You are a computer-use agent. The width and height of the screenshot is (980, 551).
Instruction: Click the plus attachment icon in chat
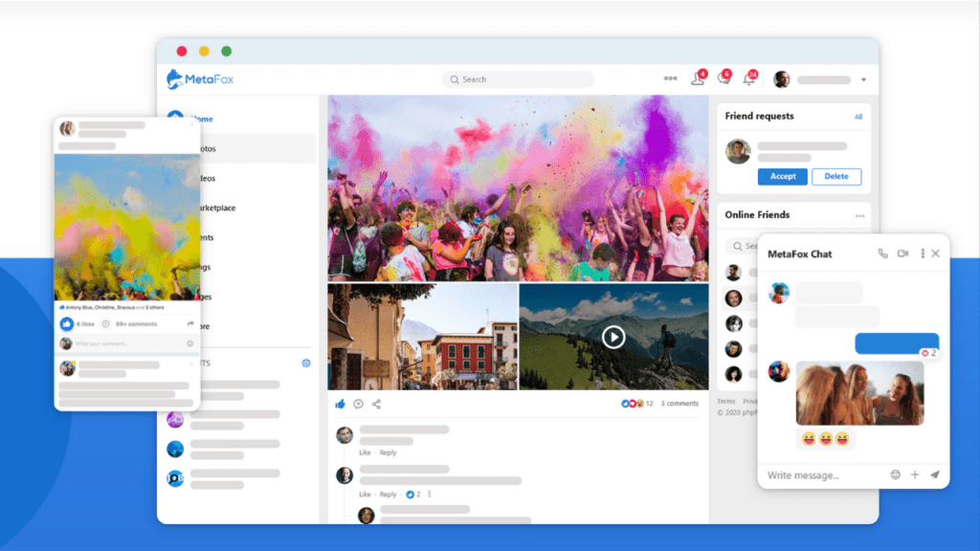915,474
